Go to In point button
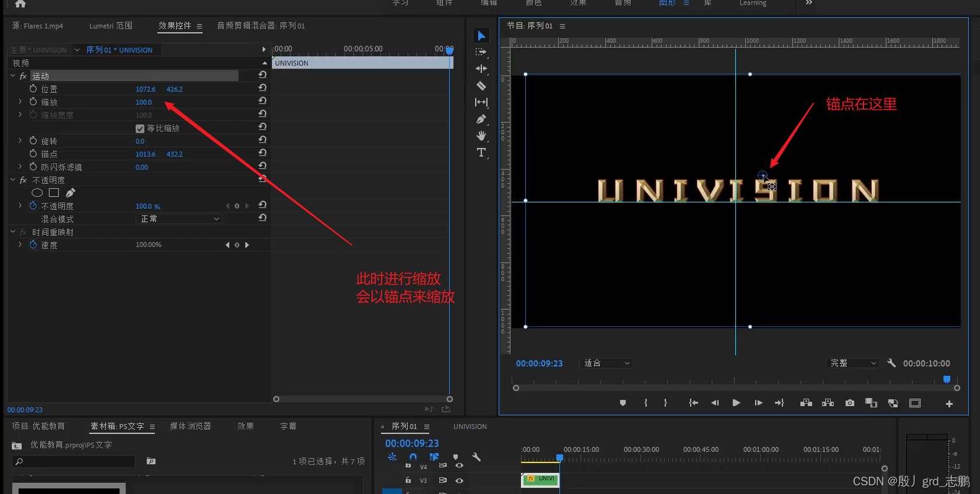 click(x=694, y=403)
